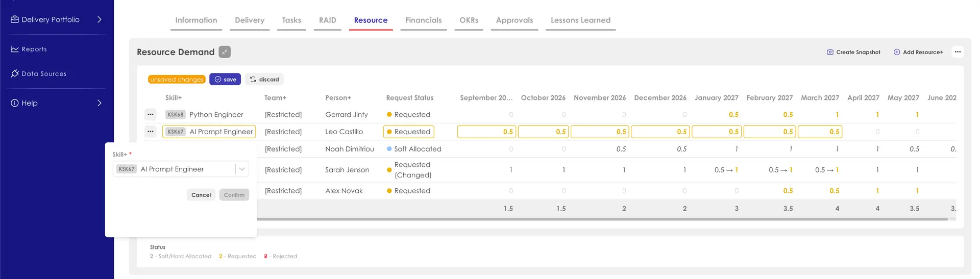980x279 pixels.
Task: Click Leo Castillo's Requested status cell
Action: pyautogui.click(x=409, y=132)
